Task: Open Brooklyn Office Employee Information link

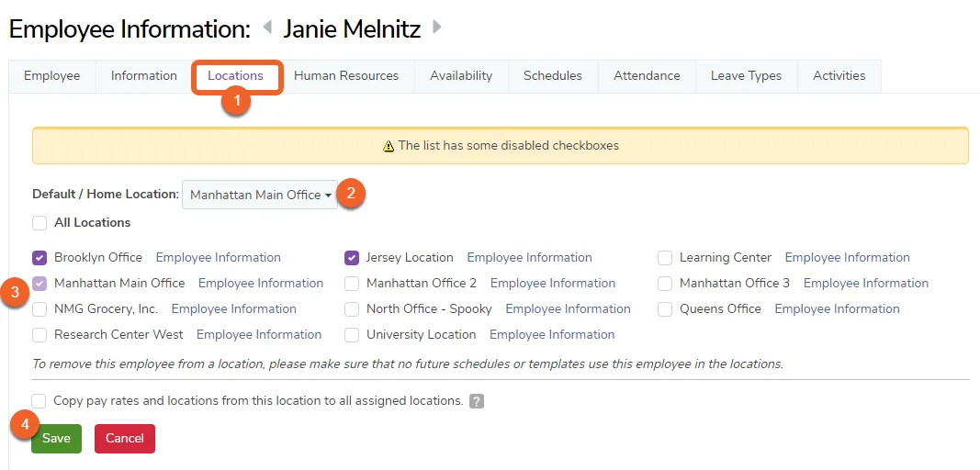Action: pos(218,258)
